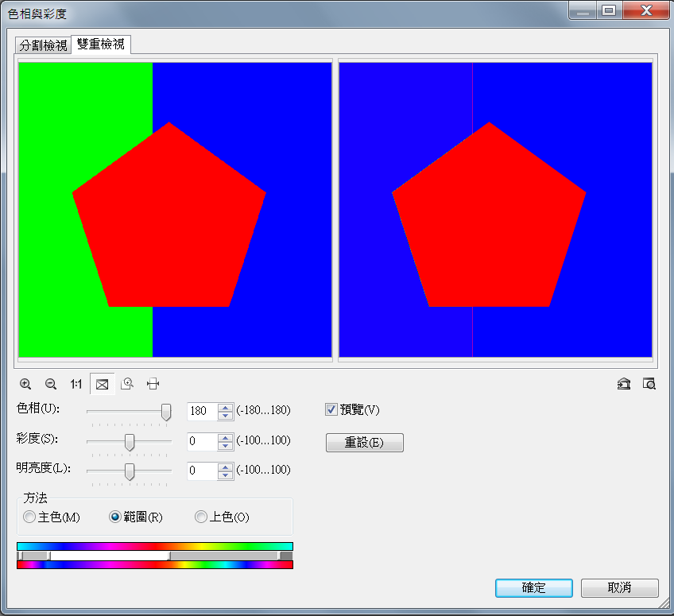Click the zoom out magnifier icon
The image size is (674, 616).
pyautogui.click(x=51, y=384)
